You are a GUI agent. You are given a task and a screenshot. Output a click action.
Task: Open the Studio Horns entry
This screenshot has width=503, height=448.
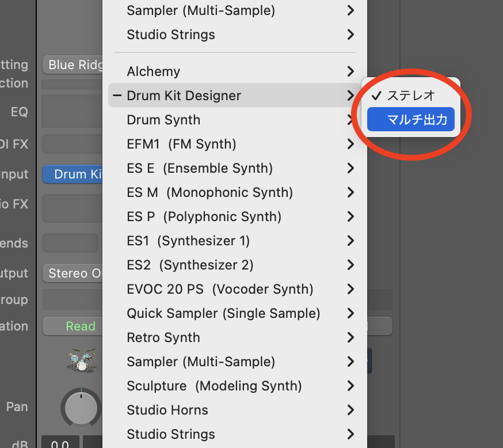click(167, 410)
